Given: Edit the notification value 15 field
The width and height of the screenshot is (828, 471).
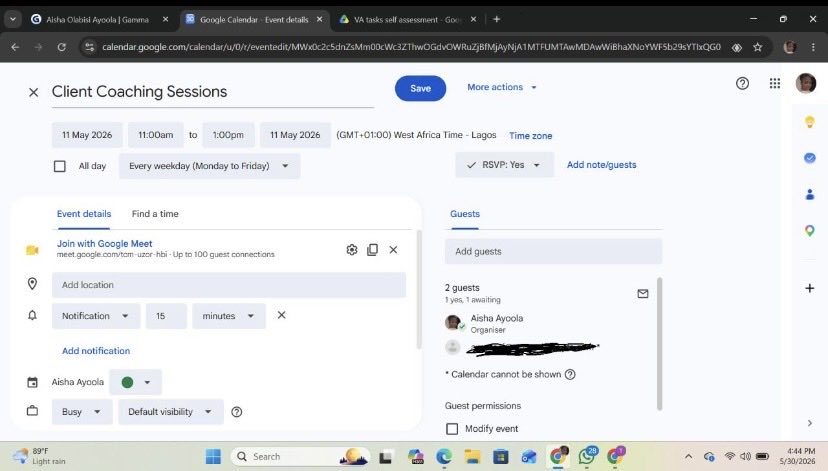Looking at the screenshot, I should tap(166, 316).
